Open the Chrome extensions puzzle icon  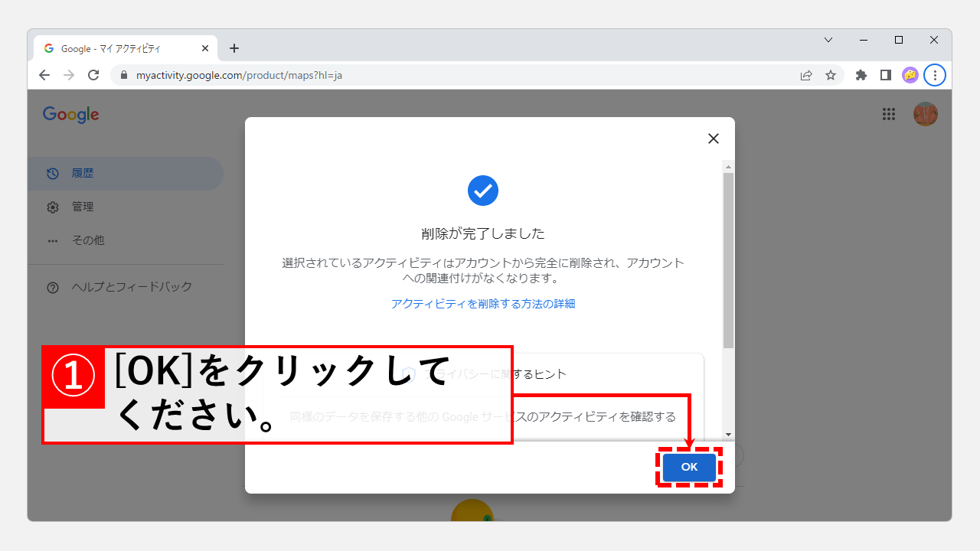(861, 75)
